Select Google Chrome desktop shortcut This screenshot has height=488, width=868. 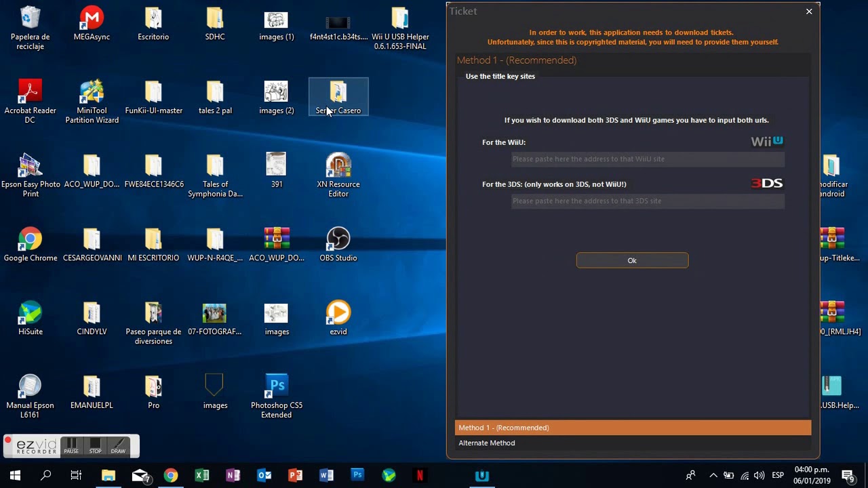[31, 245]
